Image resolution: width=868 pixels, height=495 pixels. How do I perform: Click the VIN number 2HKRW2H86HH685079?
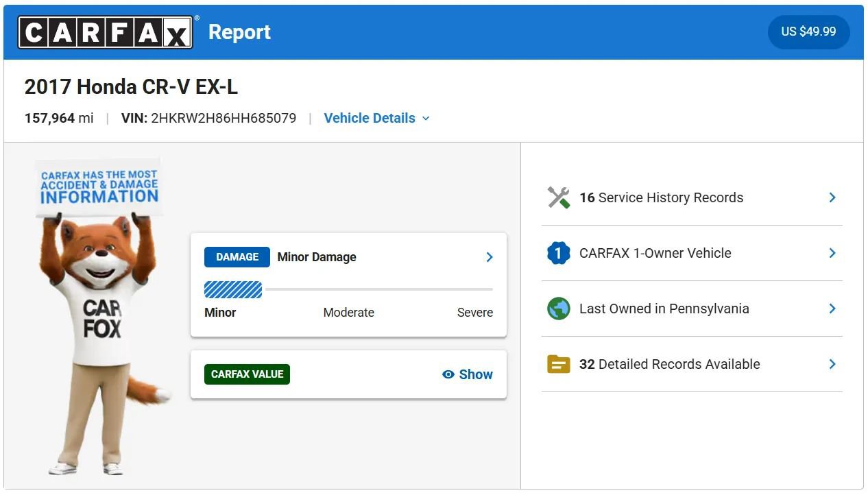[x=224, y=118]
